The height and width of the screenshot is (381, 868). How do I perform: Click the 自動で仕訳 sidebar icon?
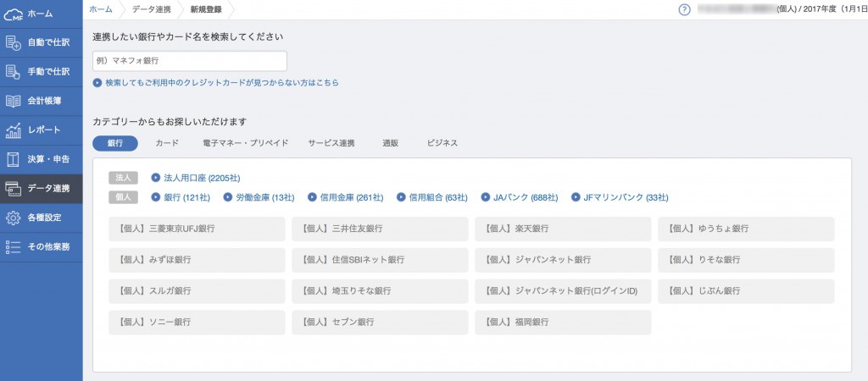point(14,42)
